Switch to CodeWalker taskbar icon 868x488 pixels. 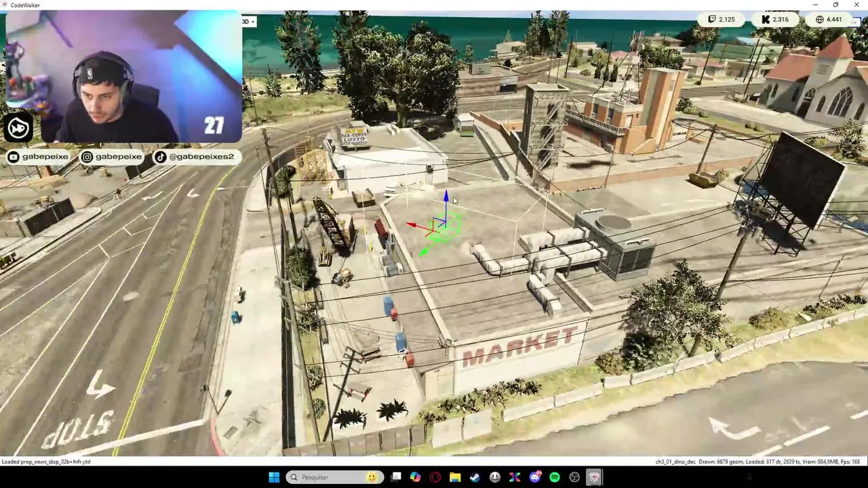click(x=594, y=477)
